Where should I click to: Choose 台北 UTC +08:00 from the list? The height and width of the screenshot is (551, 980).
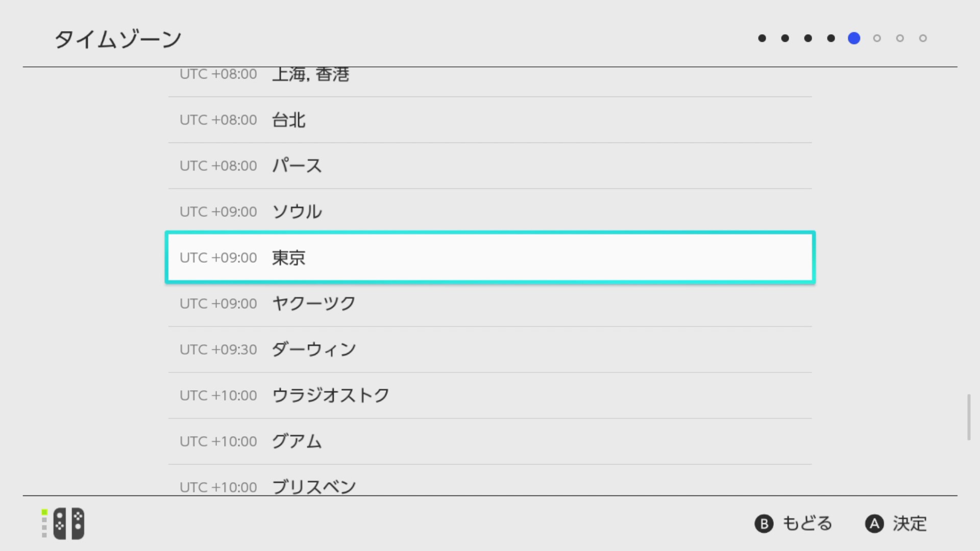point(490,120)
